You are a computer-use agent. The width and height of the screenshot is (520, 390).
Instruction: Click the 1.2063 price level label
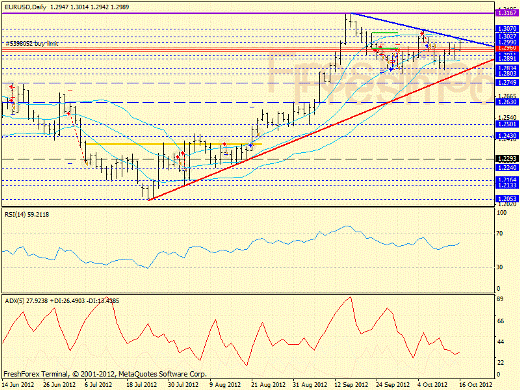click(x=507, y=199)
